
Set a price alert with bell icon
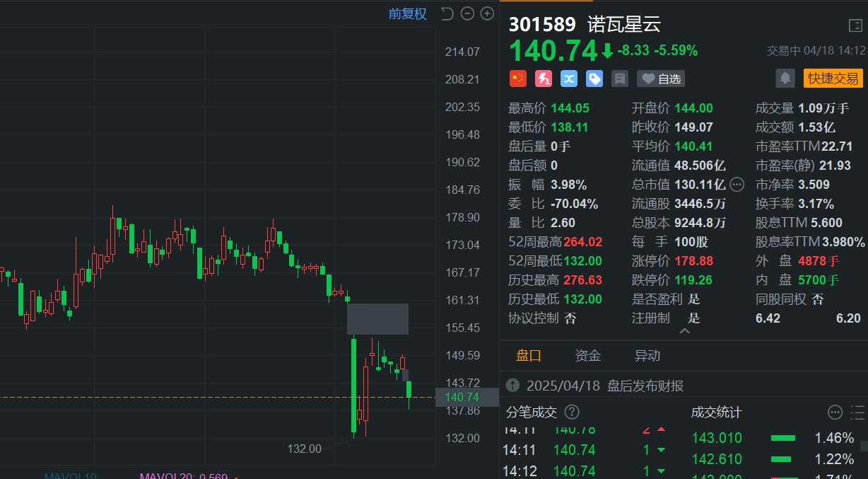[785, 79]
